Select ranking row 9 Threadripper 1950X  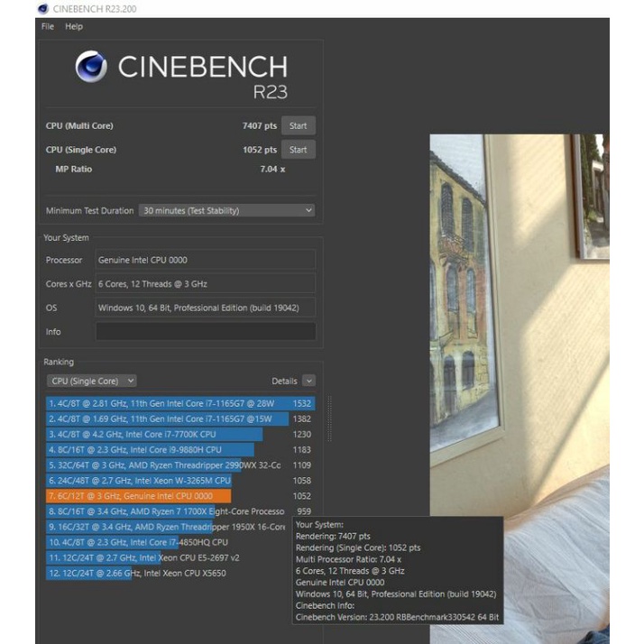click(x=169, y=527)
